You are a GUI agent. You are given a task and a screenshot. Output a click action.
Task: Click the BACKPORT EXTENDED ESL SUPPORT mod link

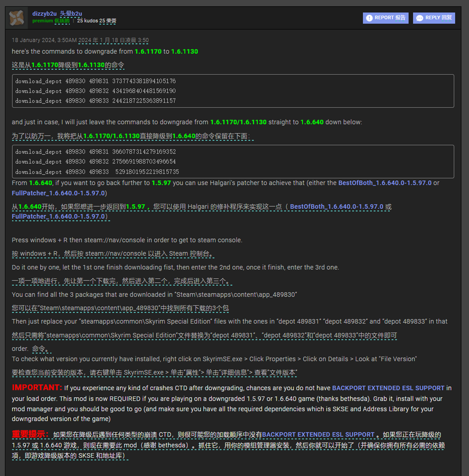pos(388,388)
